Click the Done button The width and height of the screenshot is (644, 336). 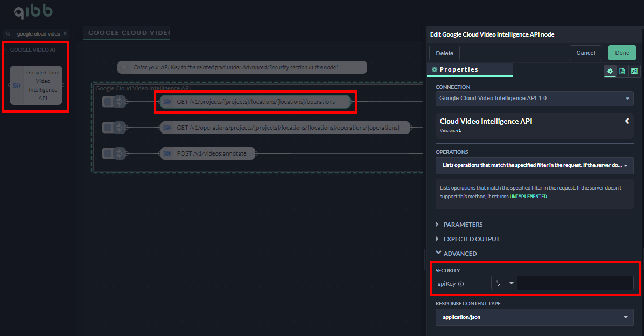point(622,53)
